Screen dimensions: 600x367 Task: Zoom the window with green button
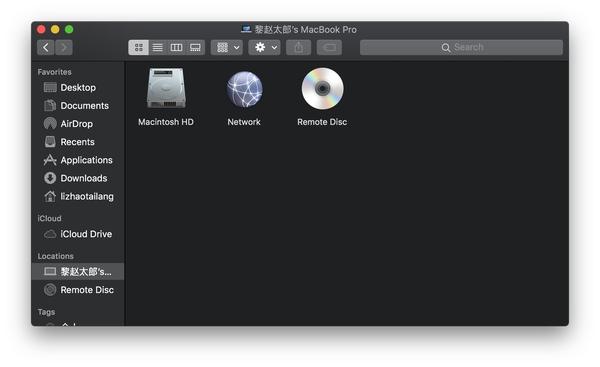pos(69,29)
